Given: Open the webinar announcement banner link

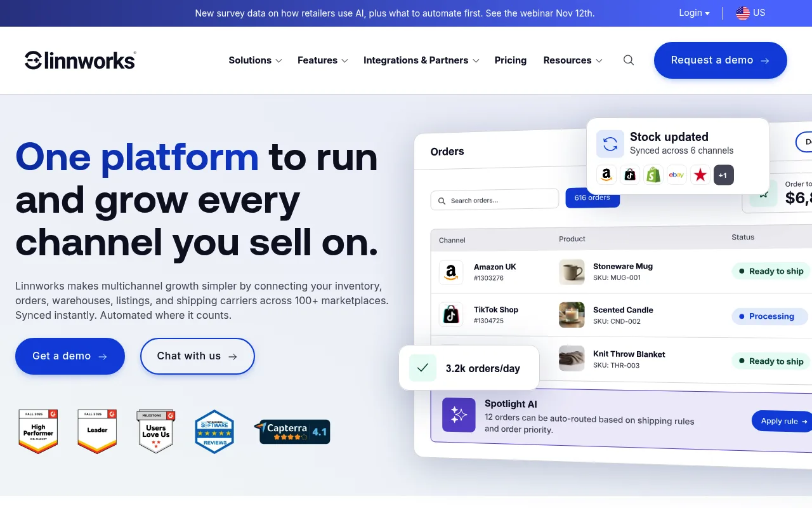Looking at the screenshot, I should (395, 13).
